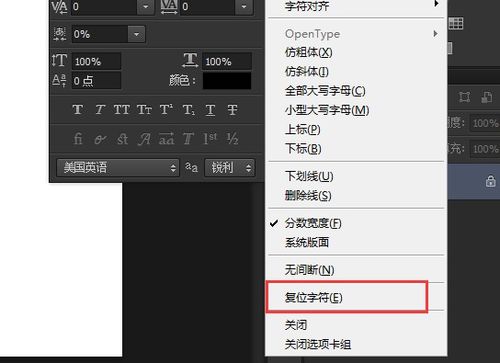This screenshot has height=363, width=500.
Task: Choose 关闭选项卡组 from the menu
Action: tap(356, 344)
